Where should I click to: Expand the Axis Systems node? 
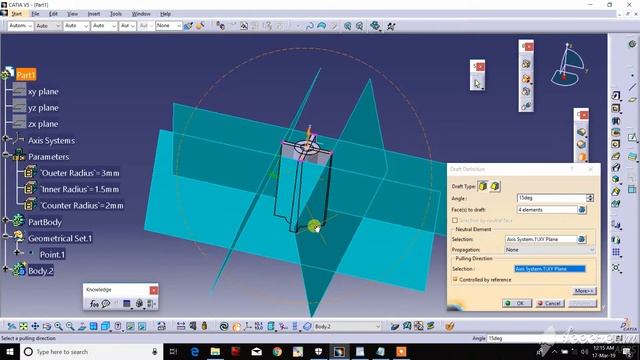point(5,139)
